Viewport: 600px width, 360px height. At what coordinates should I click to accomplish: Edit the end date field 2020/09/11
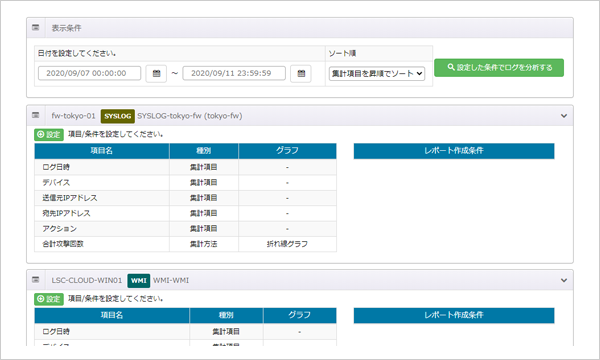(234, 73)
